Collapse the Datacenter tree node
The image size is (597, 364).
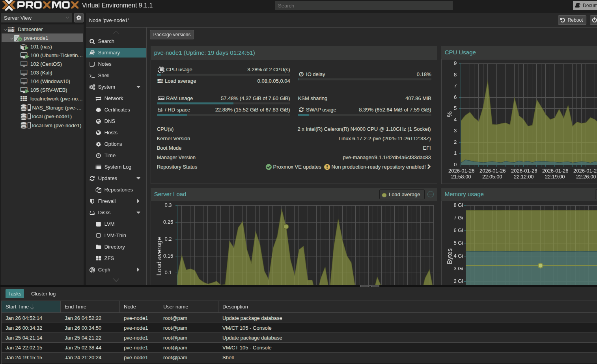[x=5, y=30]
